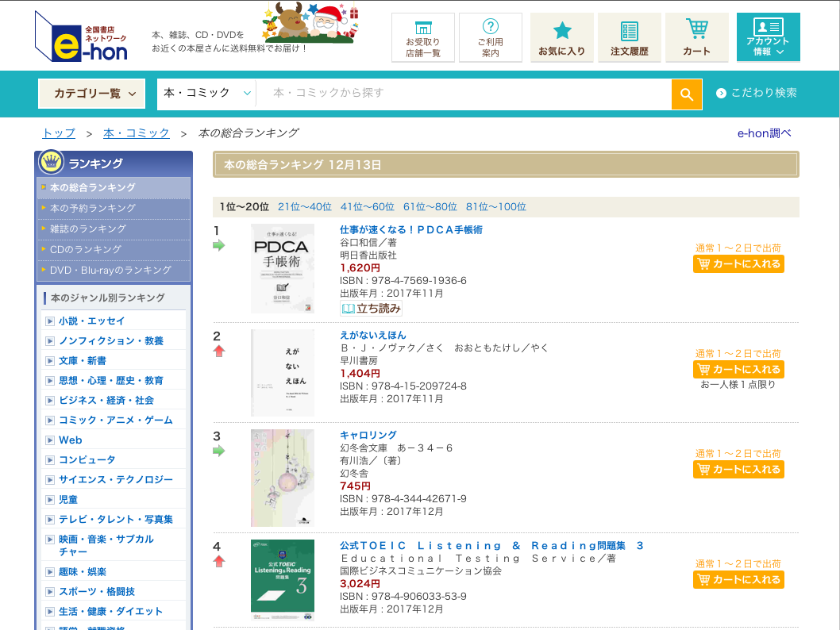840x630 pixels.
Task: Go to the 21位〜40位 ranking page
Action: (x=304, y=207)
